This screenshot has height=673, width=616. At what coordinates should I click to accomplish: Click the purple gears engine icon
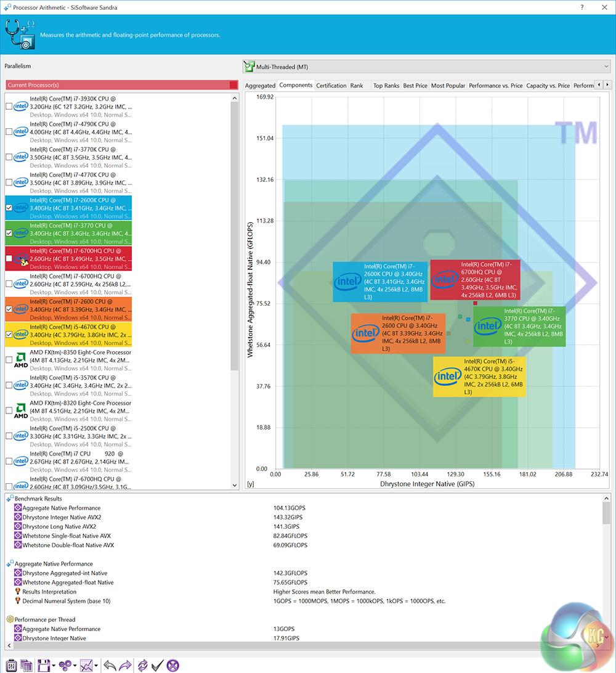65,666
